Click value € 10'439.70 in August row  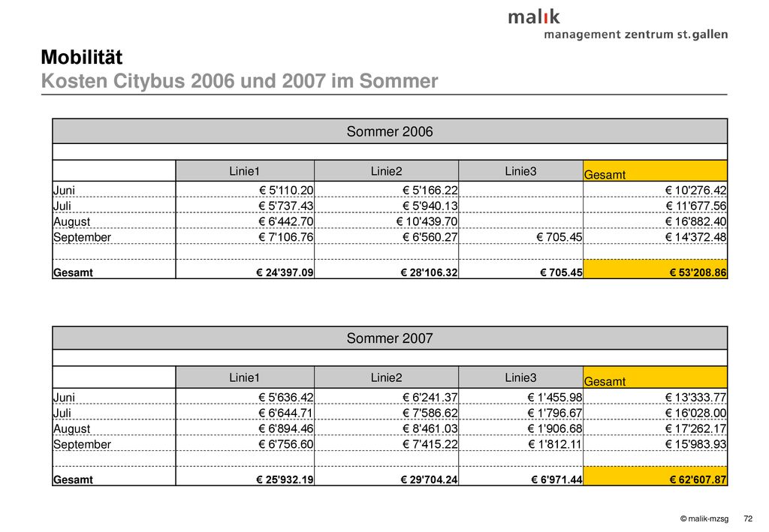click(427, 221)
